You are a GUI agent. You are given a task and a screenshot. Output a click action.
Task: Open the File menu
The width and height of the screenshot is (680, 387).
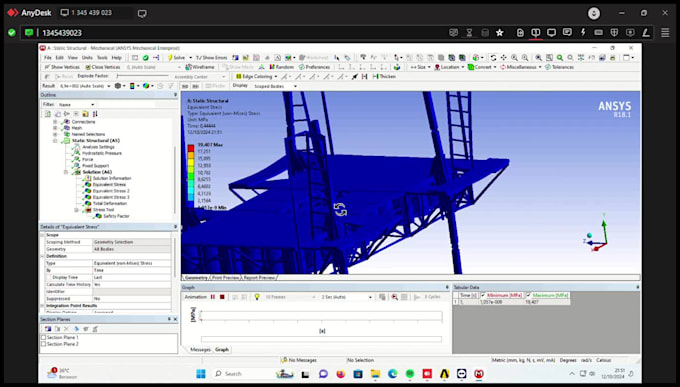(x=48, y=58)
